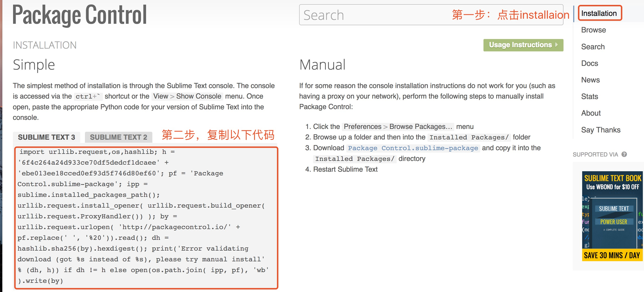Navigate to the News section
This screenshot has height=292, width=644.
pos(590,80)
